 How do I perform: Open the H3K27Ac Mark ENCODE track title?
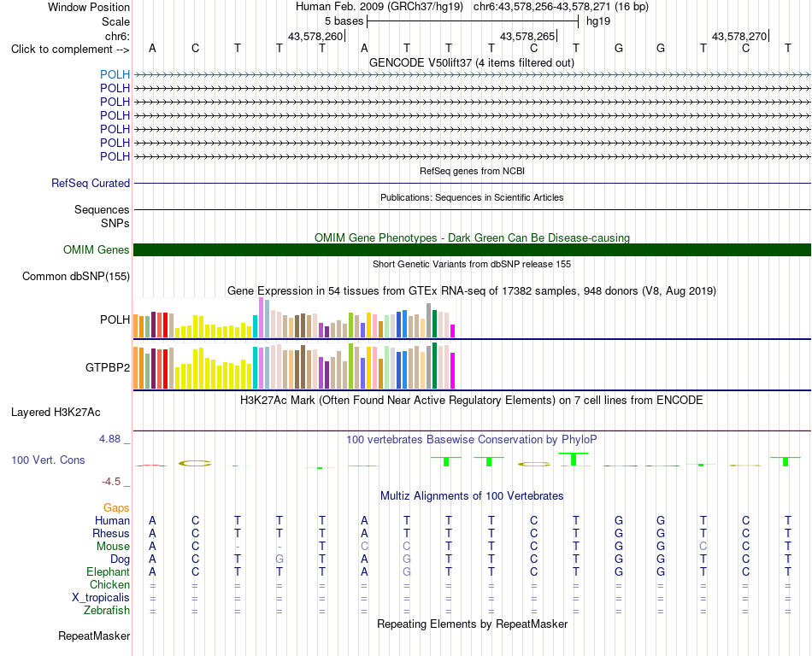pos(472,401)
